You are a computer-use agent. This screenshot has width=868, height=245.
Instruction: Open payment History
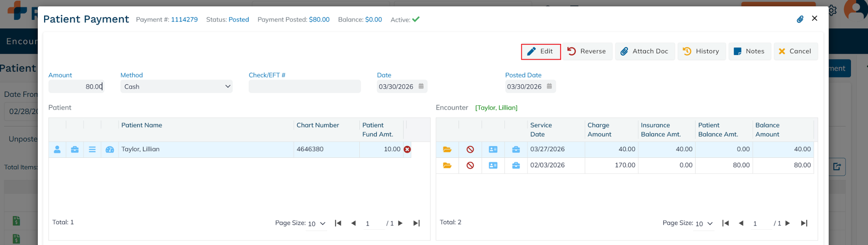pyautogui.click(x=701, y=51)
